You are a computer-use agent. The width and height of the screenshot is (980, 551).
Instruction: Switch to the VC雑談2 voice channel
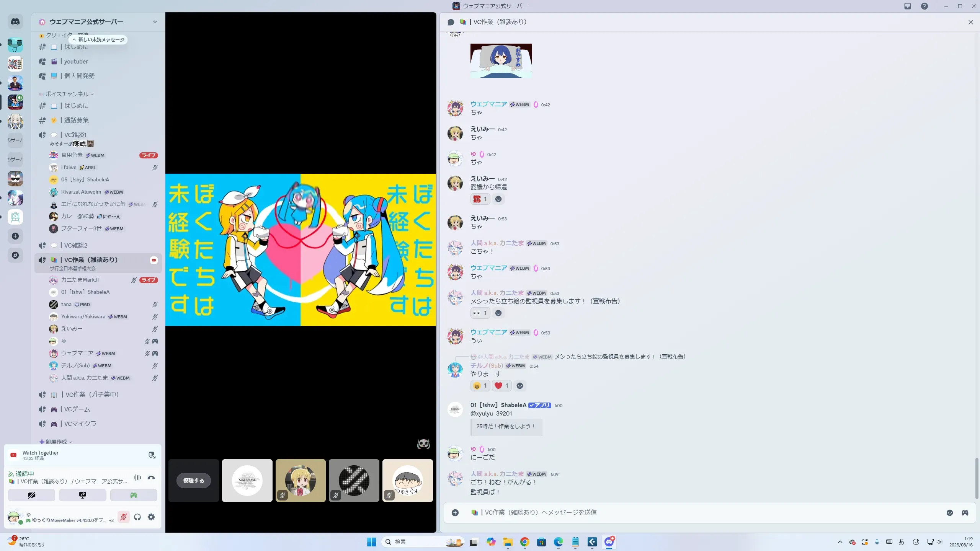click(x=76, y=245)
